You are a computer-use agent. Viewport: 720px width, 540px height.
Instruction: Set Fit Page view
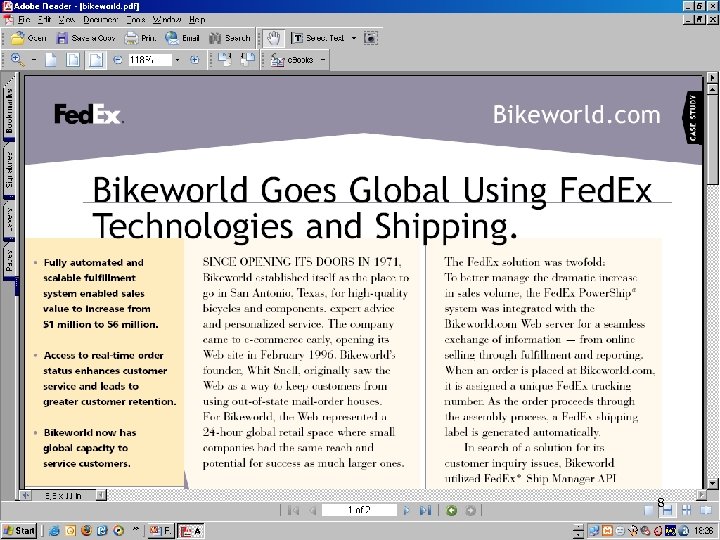(x=73, y=60)
